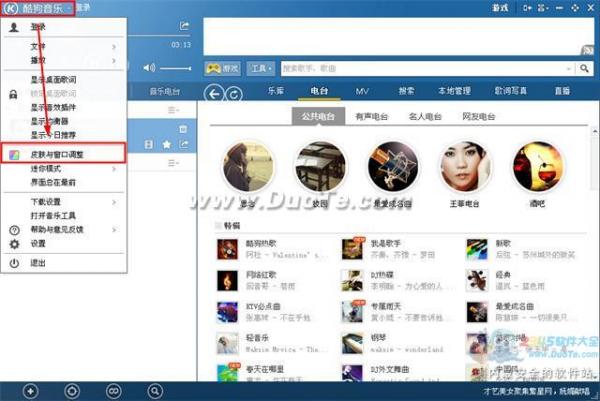Click the 游戏 link in the title bar
600x401 pixels.
click(500, 8)
